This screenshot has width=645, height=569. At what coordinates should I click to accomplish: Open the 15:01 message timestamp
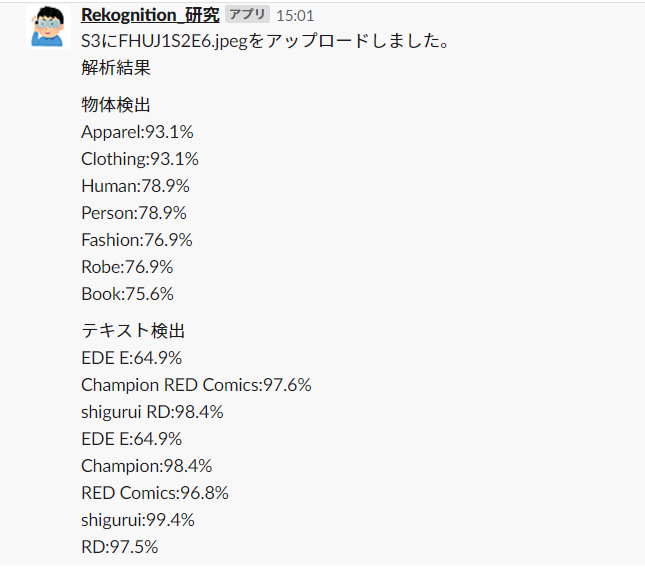tap(294, 16)
